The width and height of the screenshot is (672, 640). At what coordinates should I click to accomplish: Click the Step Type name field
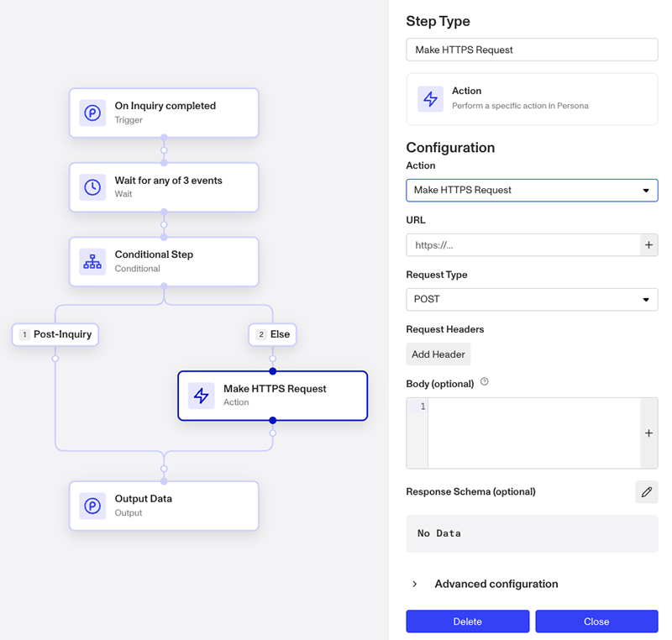click(531, 50)
